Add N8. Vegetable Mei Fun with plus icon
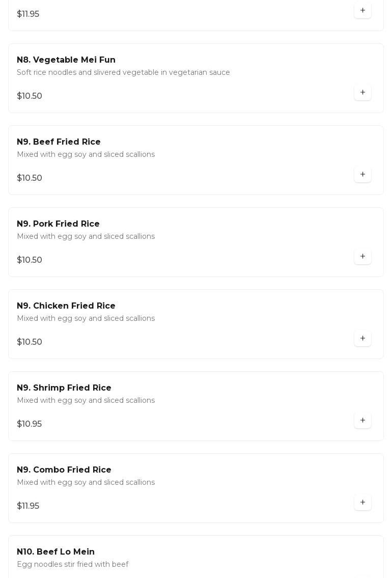The image size is (392, 578). point(362,93)
